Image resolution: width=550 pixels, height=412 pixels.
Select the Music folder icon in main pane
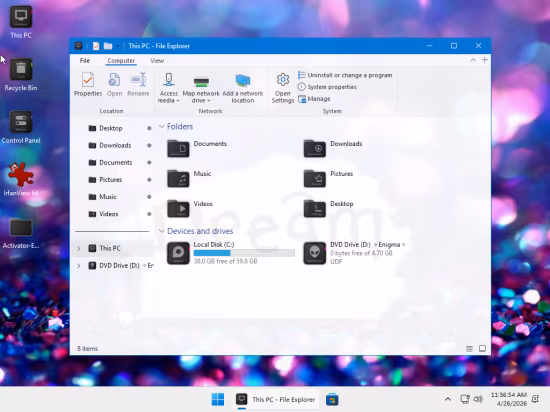pyautogui.click(x=178, y=178)
